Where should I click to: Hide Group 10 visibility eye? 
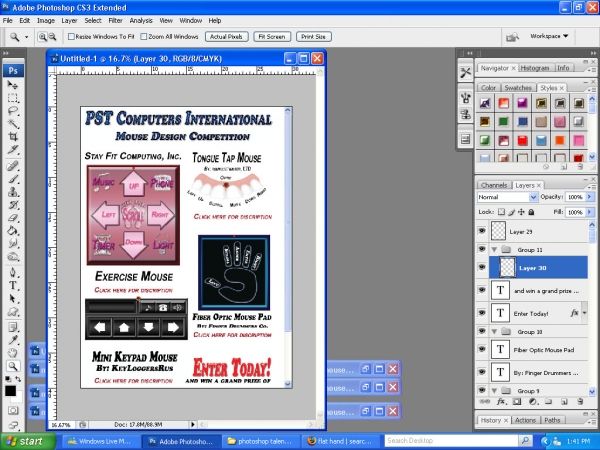coord(482,331)
